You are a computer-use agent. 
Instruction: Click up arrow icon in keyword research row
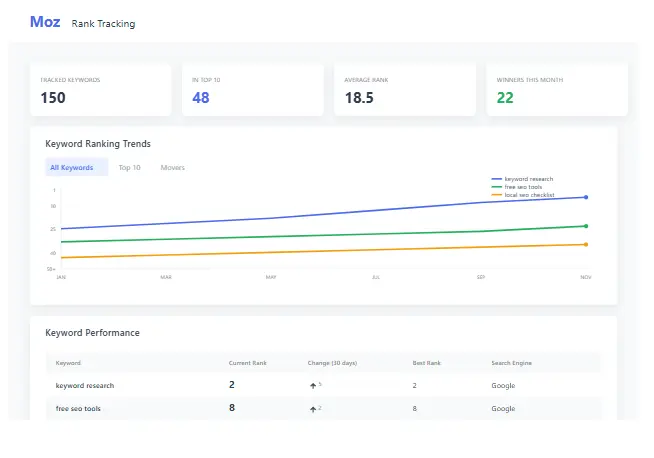pyautogui.click(x=313, y=386)
